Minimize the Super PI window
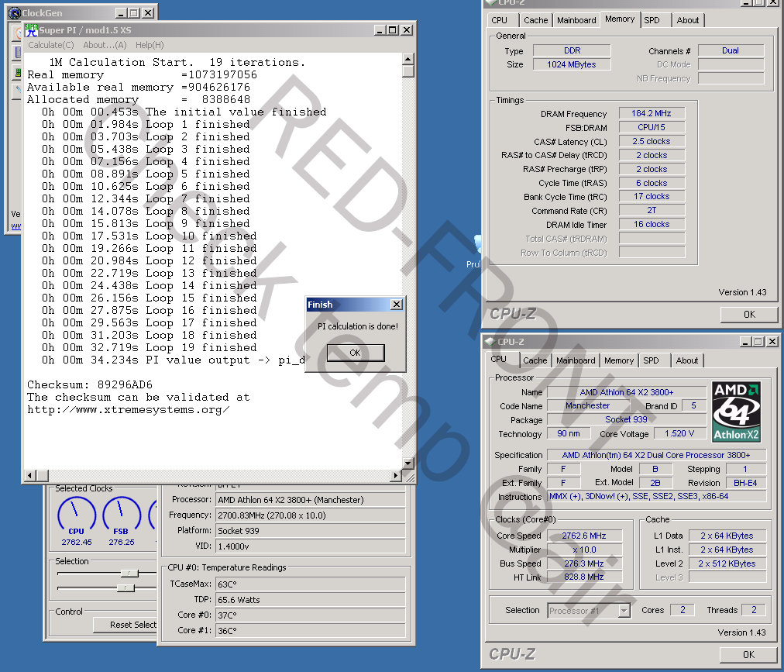Viewport: 784px width, 672px height. coord(380,30)
